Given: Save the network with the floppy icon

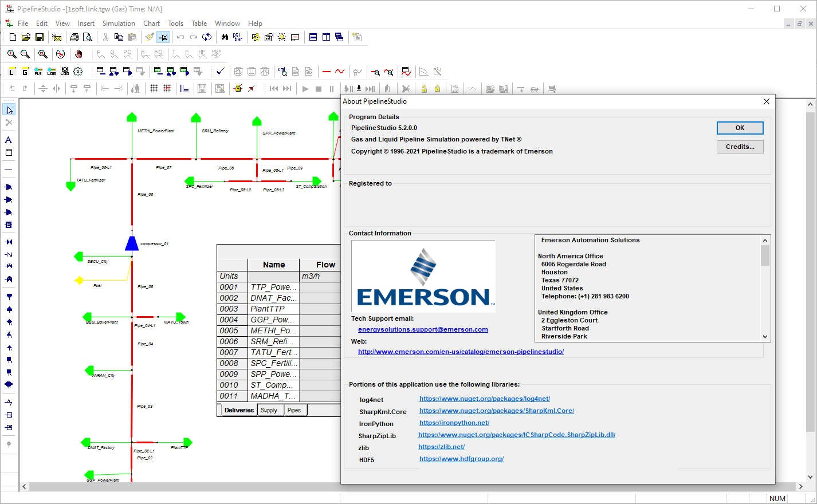Looking at the screenshot, I should (x=40, y=37).
